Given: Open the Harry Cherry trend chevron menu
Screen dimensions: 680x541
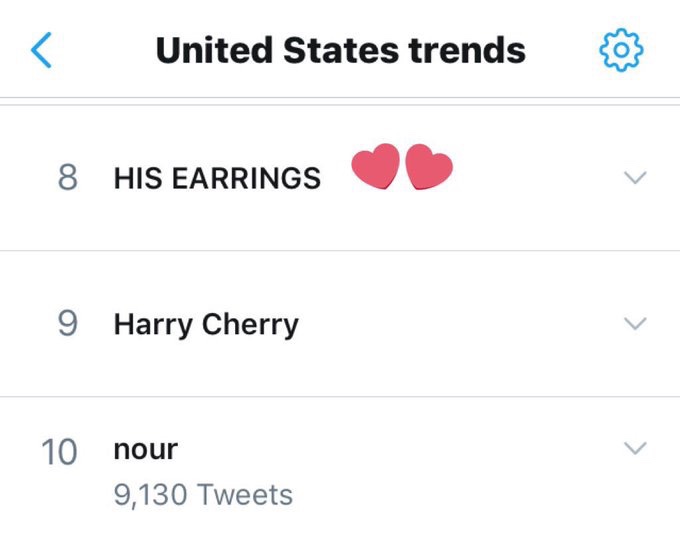Looking at the screenshot, I should [x=635, y=324].
